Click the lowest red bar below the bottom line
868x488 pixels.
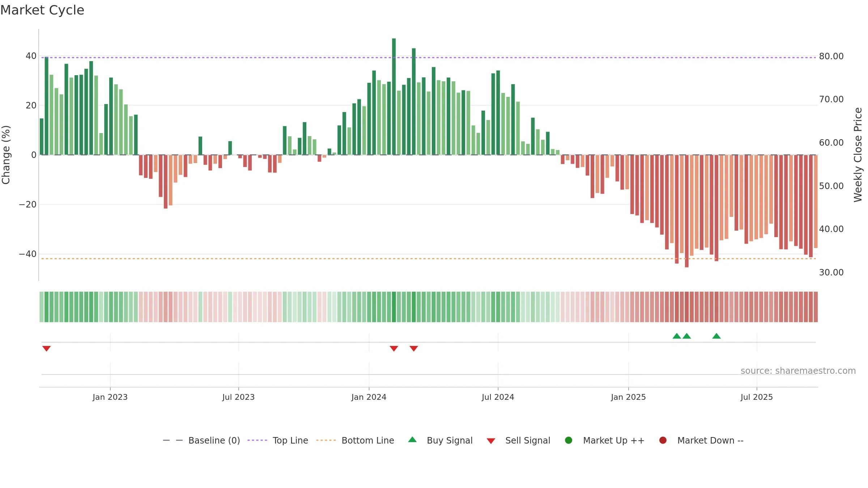(x=687, y=211)
